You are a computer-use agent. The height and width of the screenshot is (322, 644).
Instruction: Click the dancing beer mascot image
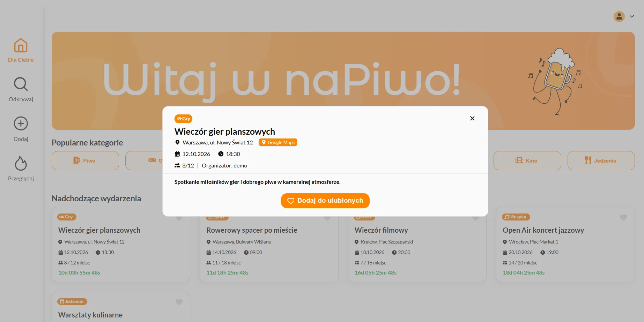pos(555,81)
